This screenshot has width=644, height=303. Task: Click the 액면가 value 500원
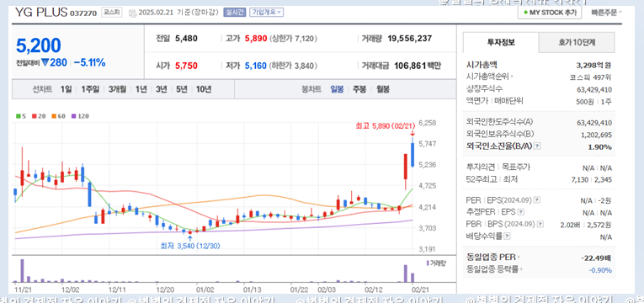point(585,101)
